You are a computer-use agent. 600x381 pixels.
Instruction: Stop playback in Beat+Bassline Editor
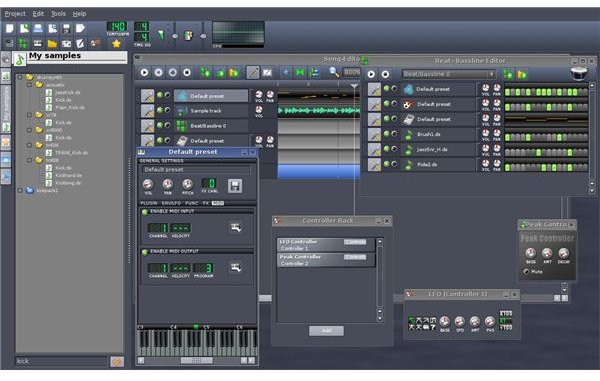[x=385, y=74]
